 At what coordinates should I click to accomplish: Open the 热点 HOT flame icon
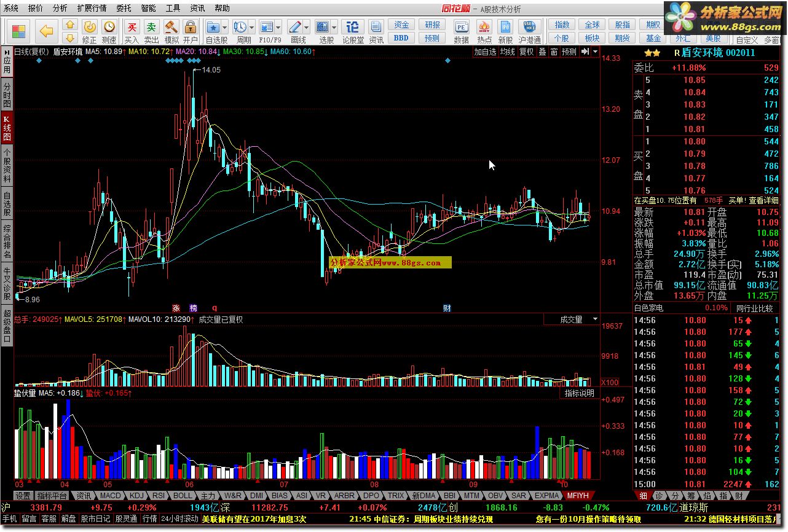(x=484, y=27)
